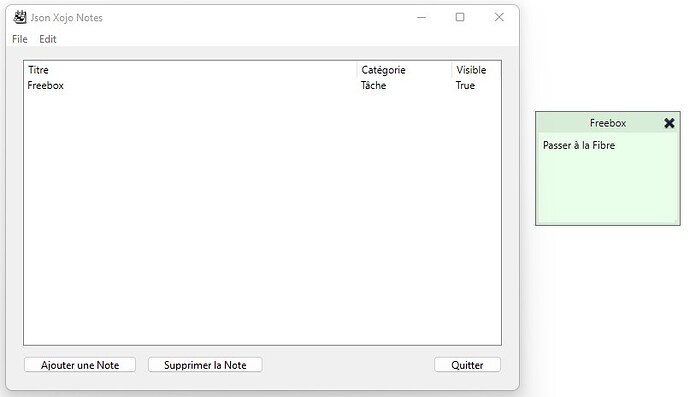This screenshot has width=690, height=397.
Task: Select the Freebox row in the list
Action: (x=262, y=85)
